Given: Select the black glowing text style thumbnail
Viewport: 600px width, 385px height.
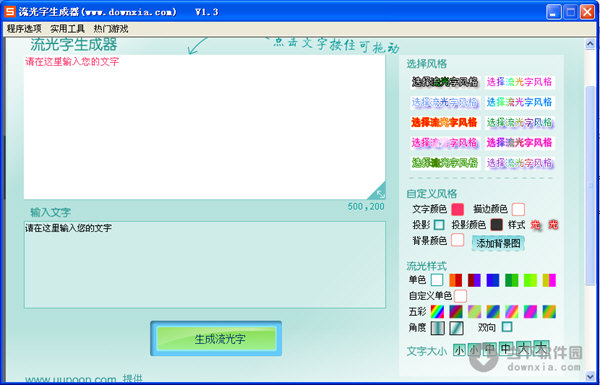Looking at the screenshot, I should [445, 82].
